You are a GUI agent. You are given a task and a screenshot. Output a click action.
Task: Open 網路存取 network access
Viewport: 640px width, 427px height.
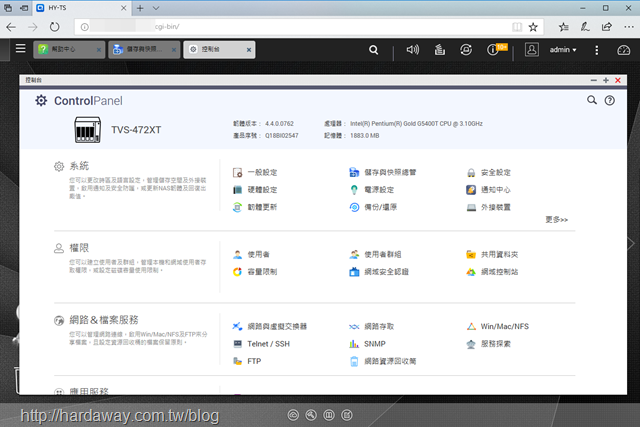[x=372, y=327]
